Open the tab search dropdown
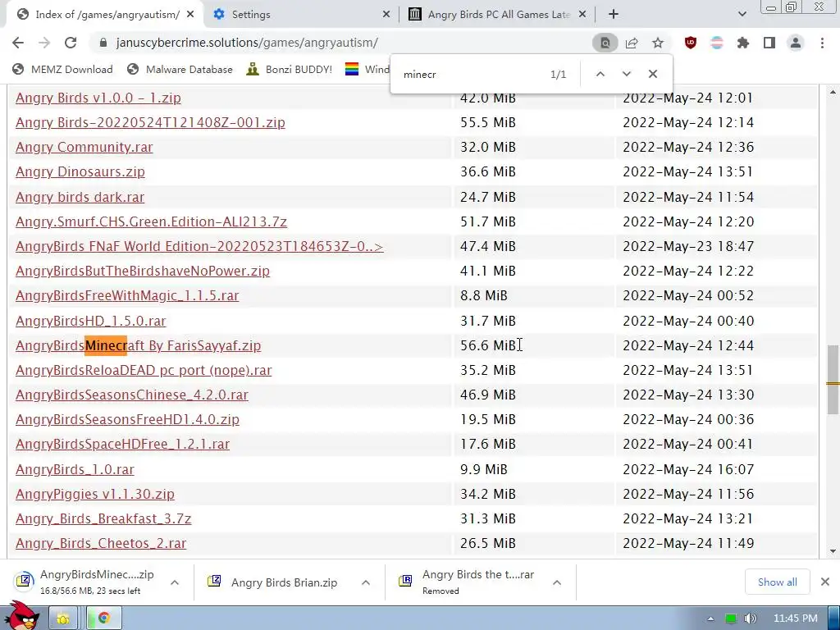840x630 pixels. point(742,15)
